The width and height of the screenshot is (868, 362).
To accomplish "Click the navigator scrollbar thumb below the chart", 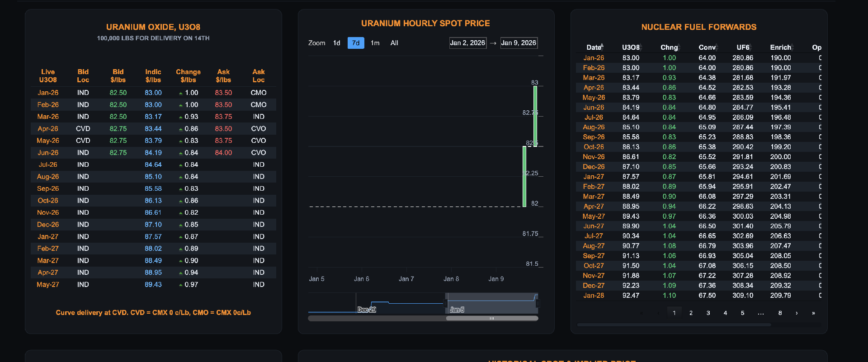I will coord(491,318).
